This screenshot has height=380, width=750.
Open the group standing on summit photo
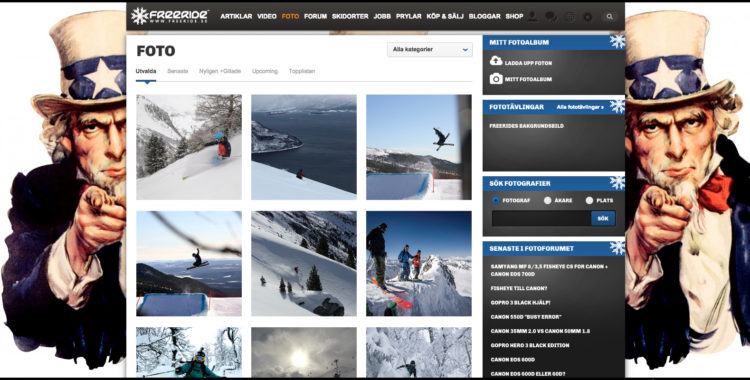coord(419,263)
